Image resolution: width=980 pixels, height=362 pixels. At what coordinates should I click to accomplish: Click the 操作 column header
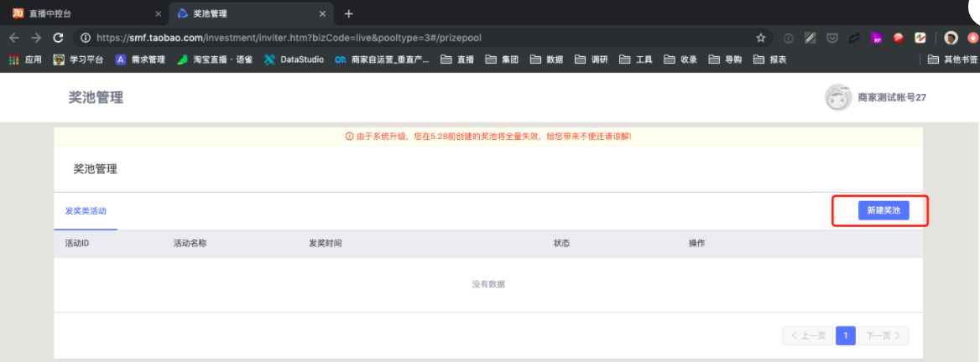tap(697, 243)
